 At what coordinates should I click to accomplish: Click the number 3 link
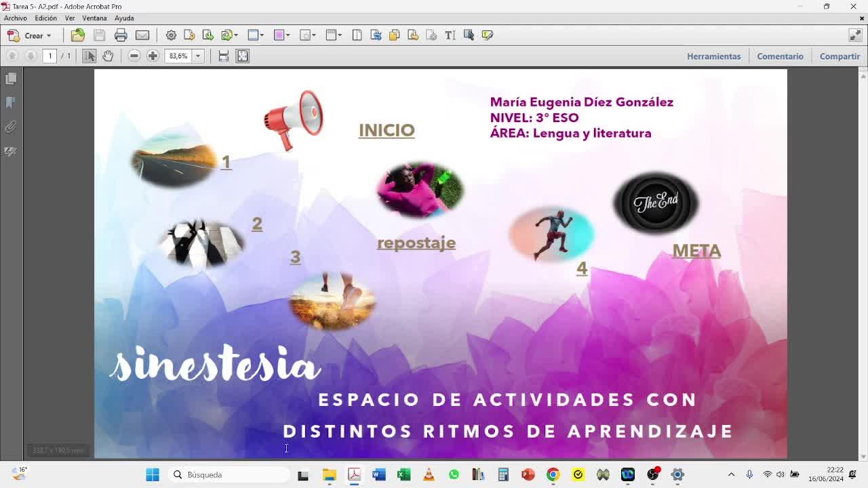(x=295, y=257)
